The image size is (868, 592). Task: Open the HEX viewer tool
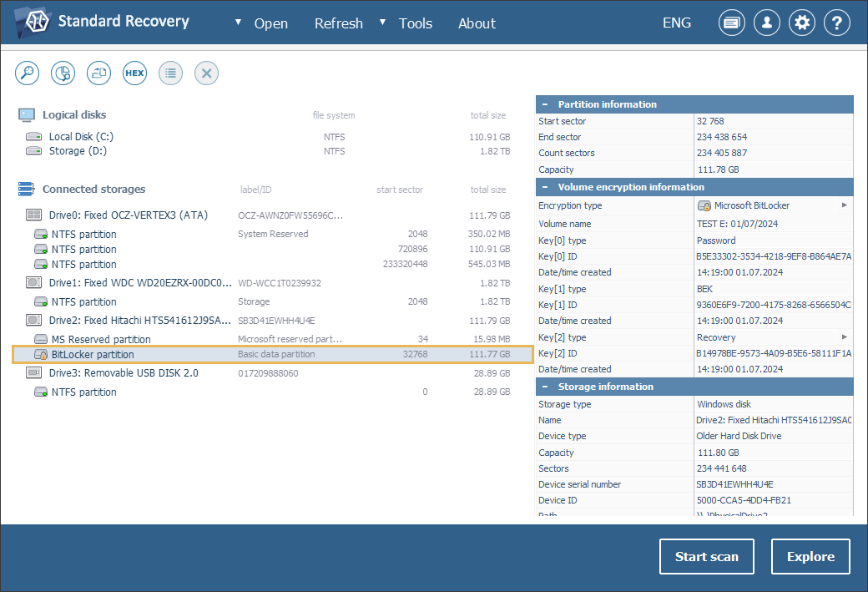(x=134, y=73)
